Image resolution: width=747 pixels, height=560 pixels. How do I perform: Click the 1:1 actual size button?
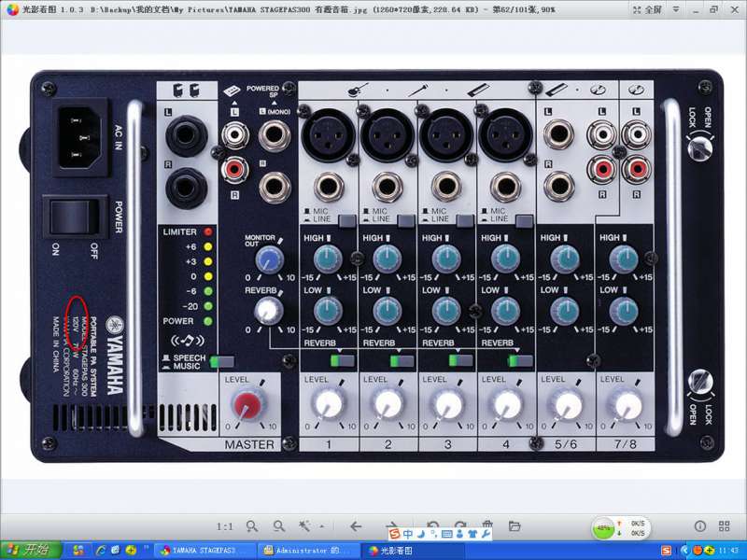point(225,526)
